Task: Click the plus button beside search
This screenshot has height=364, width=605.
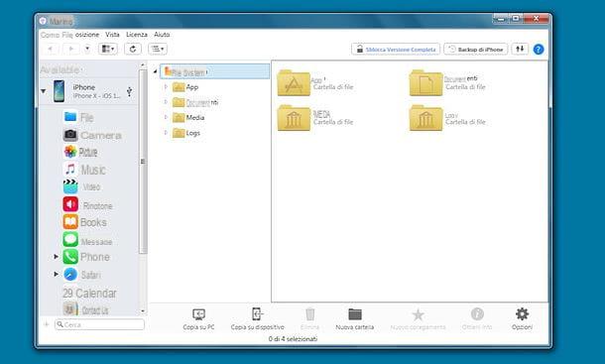Action: (47, 324)
